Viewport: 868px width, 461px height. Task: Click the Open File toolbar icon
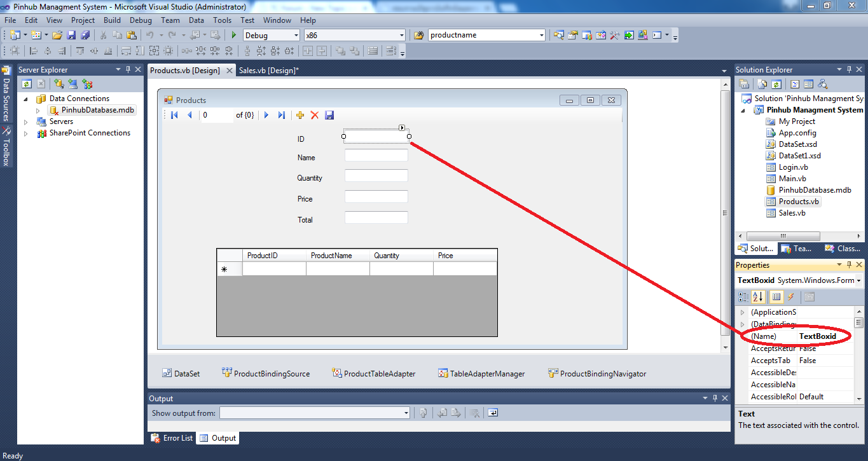tap(57, 35)
